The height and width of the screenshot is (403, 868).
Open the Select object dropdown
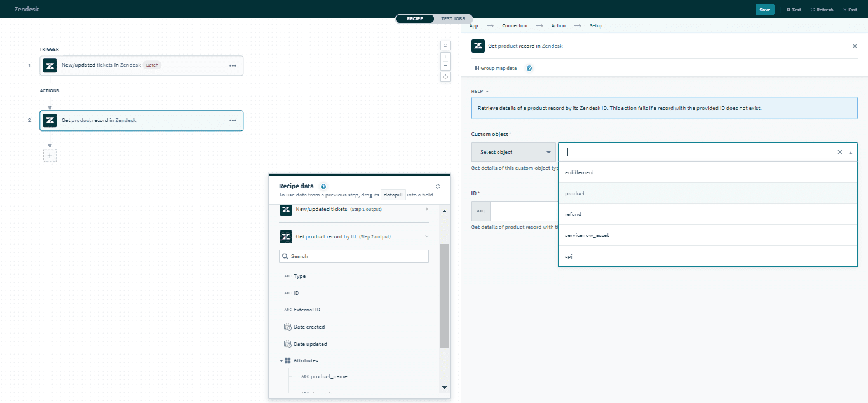(x=513, y=152)
